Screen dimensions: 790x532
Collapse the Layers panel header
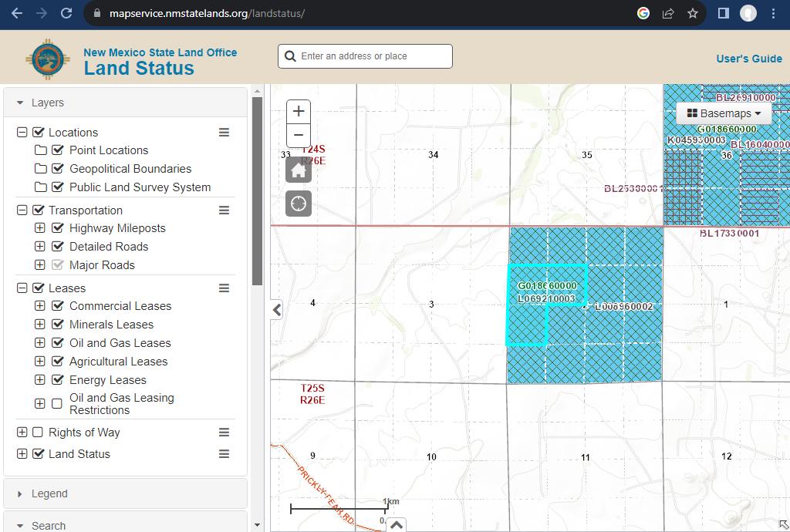pyautogui.click(x=126, y=103)
